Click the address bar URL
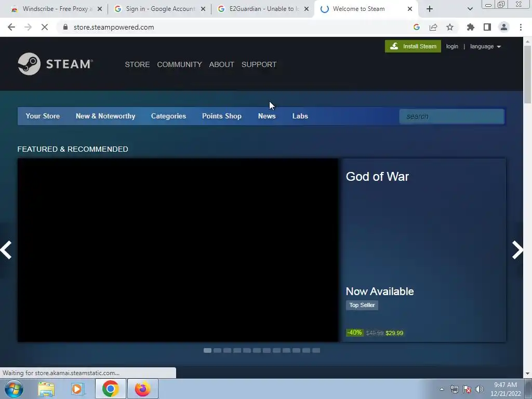The image size is (532, 399). 114,27
